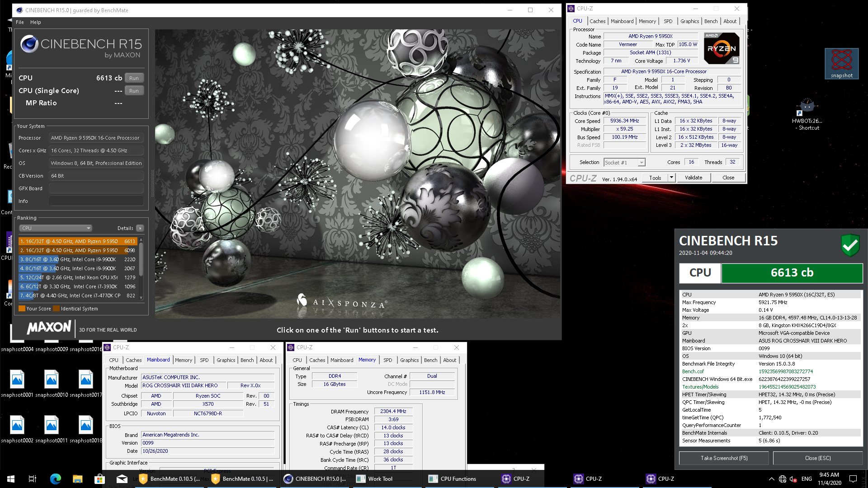Image resolution: width=868 pixels, height=488 pixels.
Task: Open the Help menu in Cinebench
Action: pos(36,22)
